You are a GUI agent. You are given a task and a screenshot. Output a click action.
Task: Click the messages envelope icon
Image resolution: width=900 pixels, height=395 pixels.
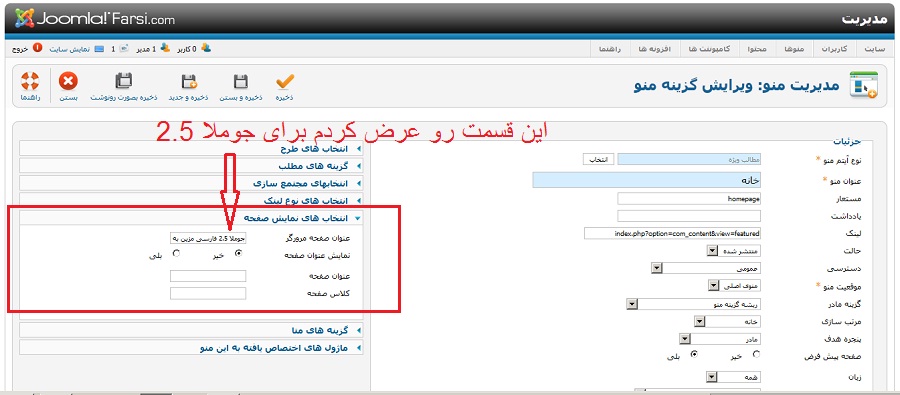pos(124,48)
